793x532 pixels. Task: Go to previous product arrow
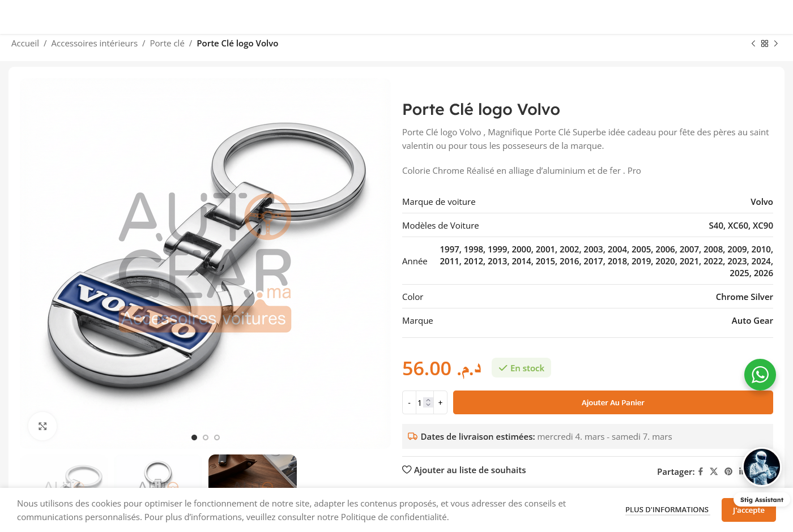(x=753, y=44)
